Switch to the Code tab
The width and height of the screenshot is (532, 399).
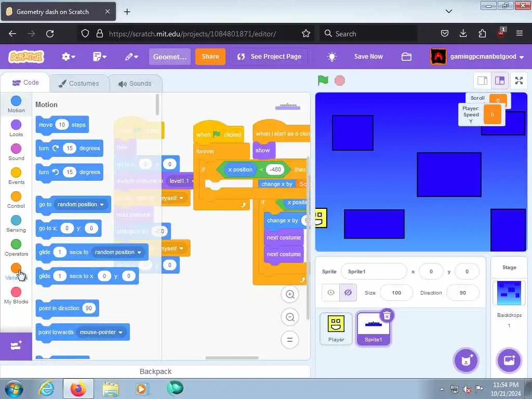(25, 83)
